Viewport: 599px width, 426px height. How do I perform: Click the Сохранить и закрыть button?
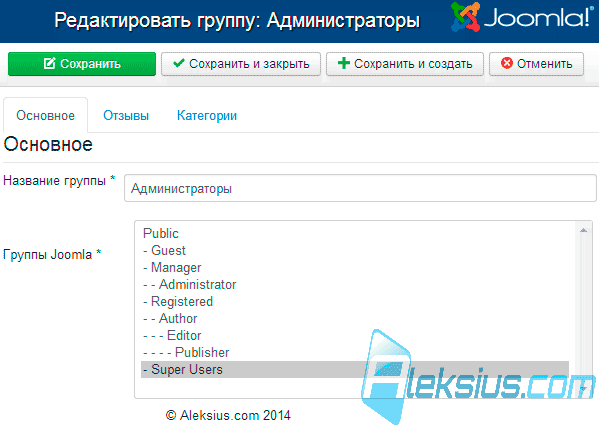pos(241,64)
